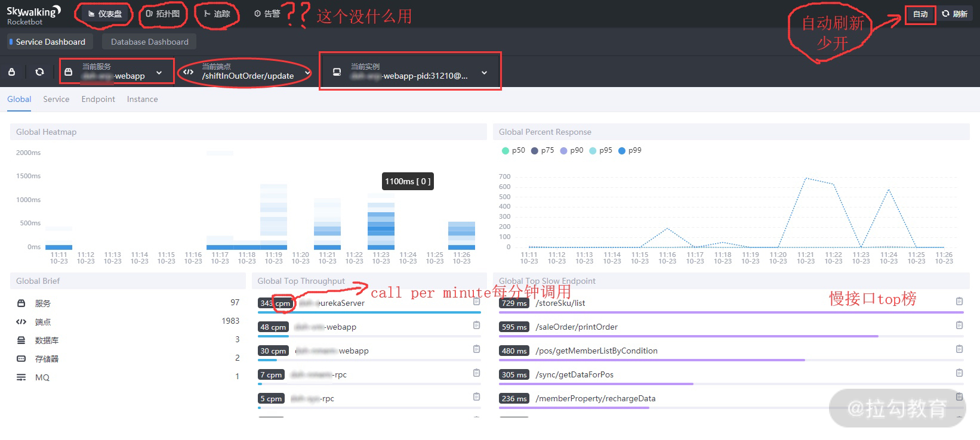
Task: Click the lock icon in the service toolbar
Action: point(11,72)
